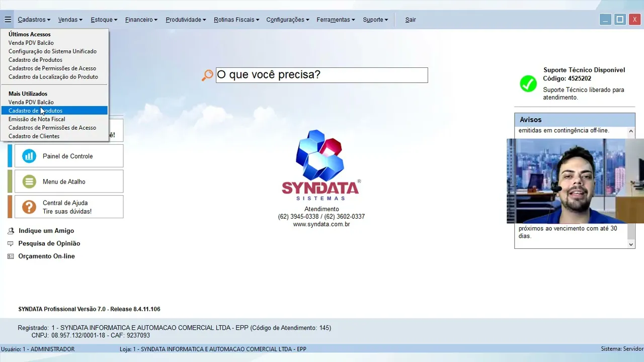This screenshot has width=644, height=362.
Task: Click Avisos scrollbar up arrow
Action: 631,131
